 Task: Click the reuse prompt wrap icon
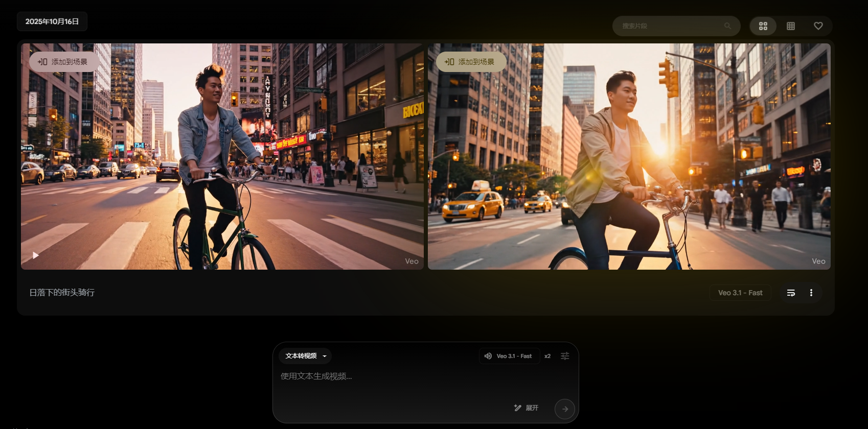(x=791, y=293)
